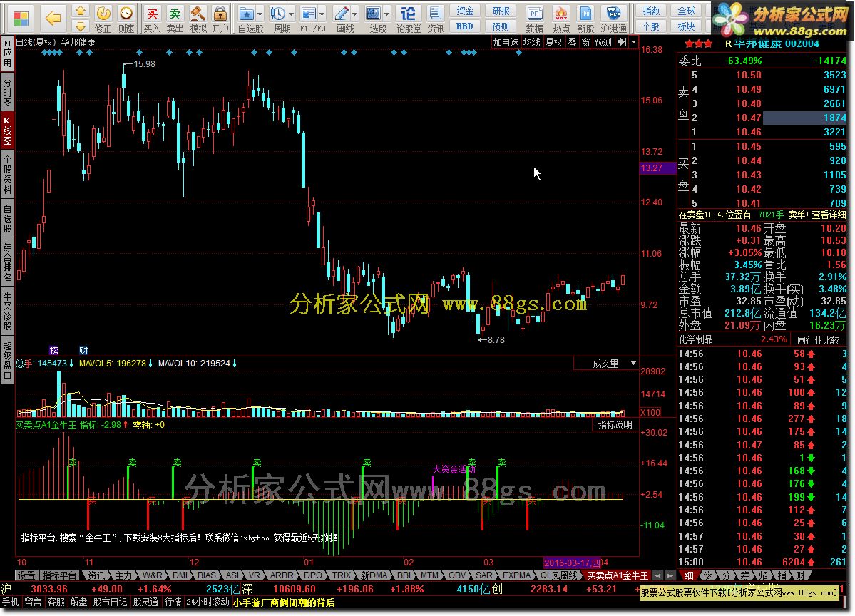The height and width of the screenshot is (616, 855).
Task: Switch to 分时图 intraday view
Action: [7, 92]
